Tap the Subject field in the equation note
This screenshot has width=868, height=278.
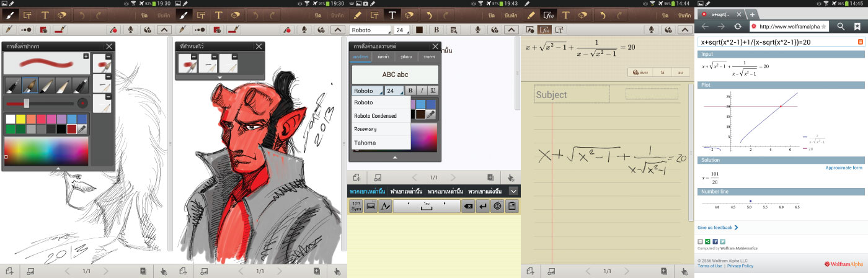coord(572,94)
